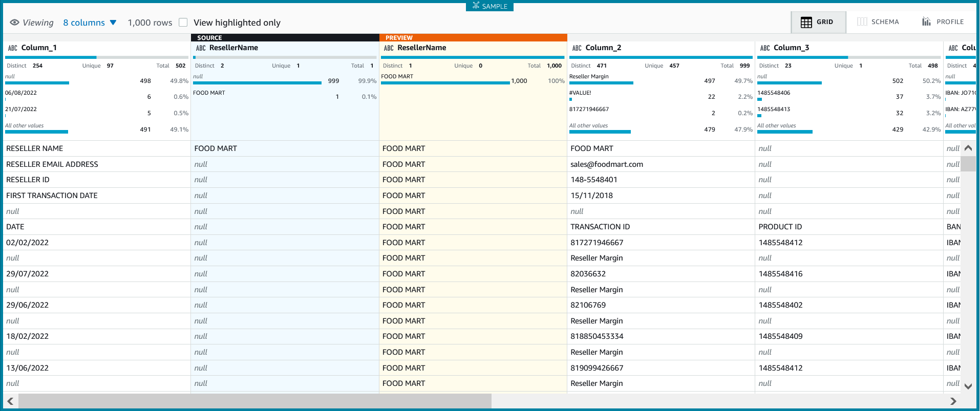
Task: Click the SAMPLE label button
Action: pos(489,6)
